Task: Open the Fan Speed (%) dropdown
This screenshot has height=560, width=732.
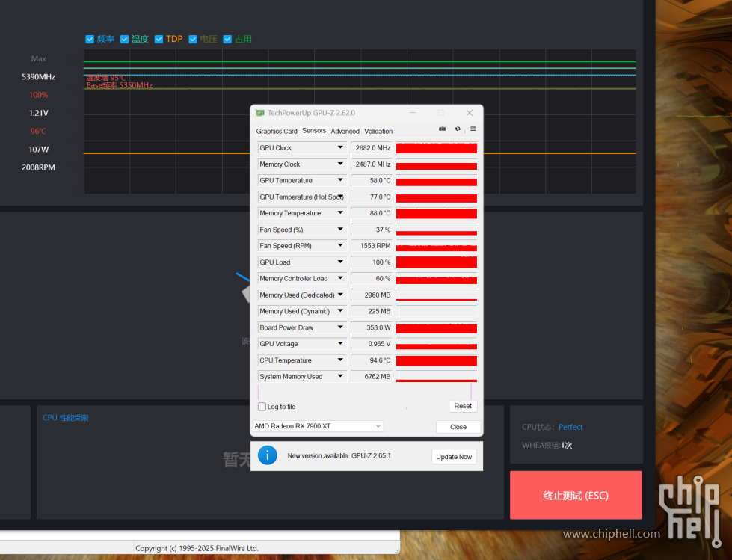Action: click(340, 229)
